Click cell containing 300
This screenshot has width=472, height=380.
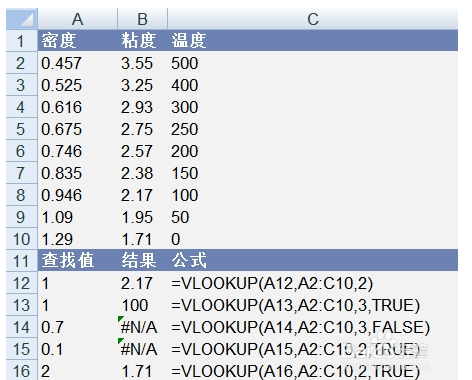pos(313,107)
